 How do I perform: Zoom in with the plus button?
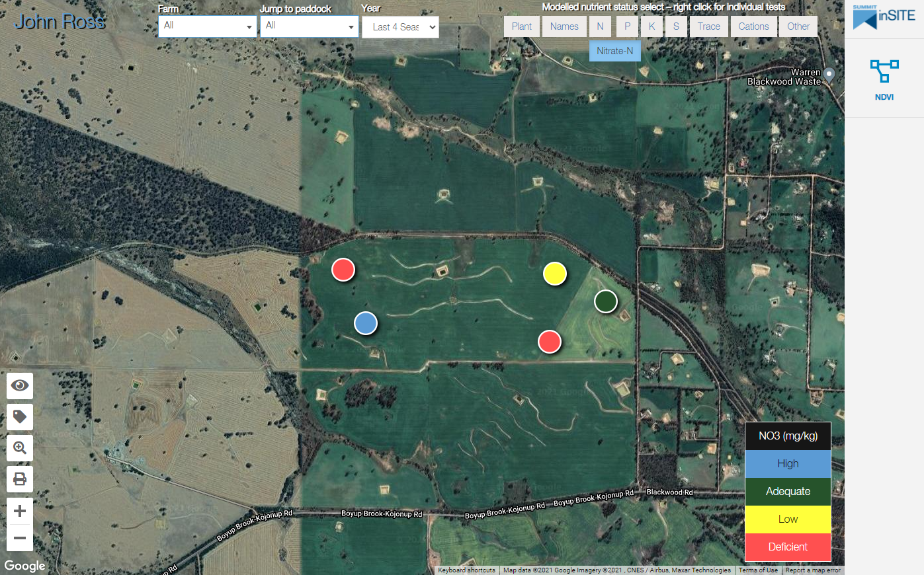[x=20, y=511]
